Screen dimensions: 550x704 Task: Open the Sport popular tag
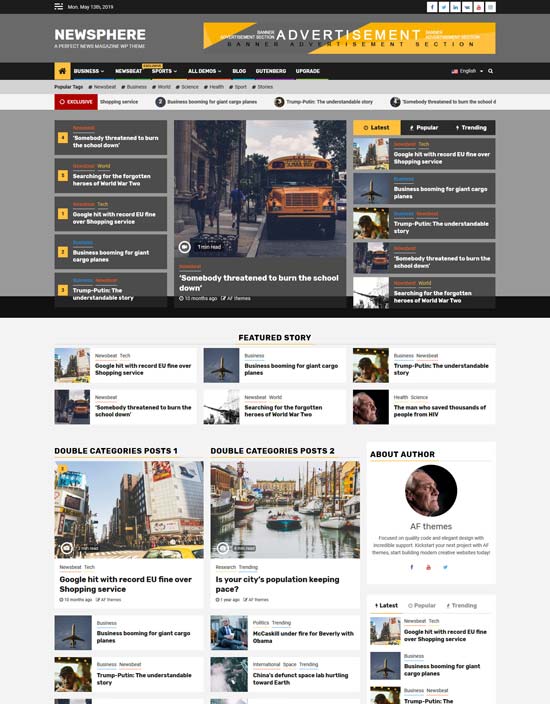(x=238, y=87)
